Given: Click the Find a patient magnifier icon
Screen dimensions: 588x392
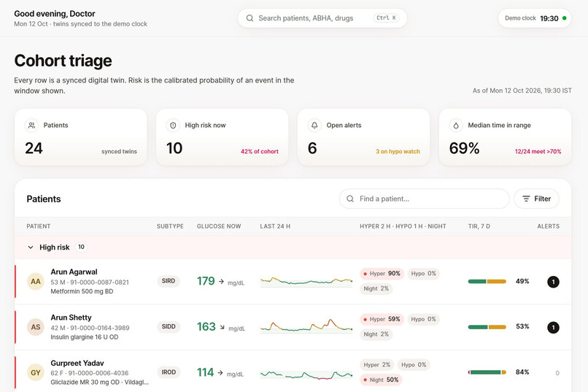Looking at the screenshot, I should pyautogui.click(x=350, y=199).
